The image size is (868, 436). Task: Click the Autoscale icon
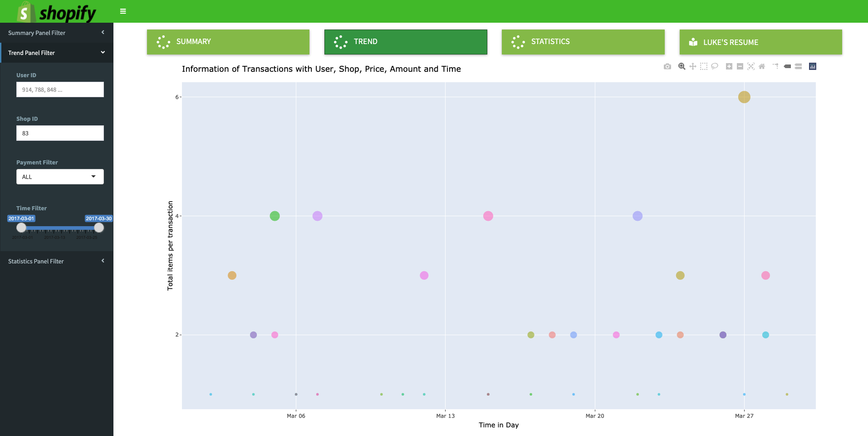point(751,66)
